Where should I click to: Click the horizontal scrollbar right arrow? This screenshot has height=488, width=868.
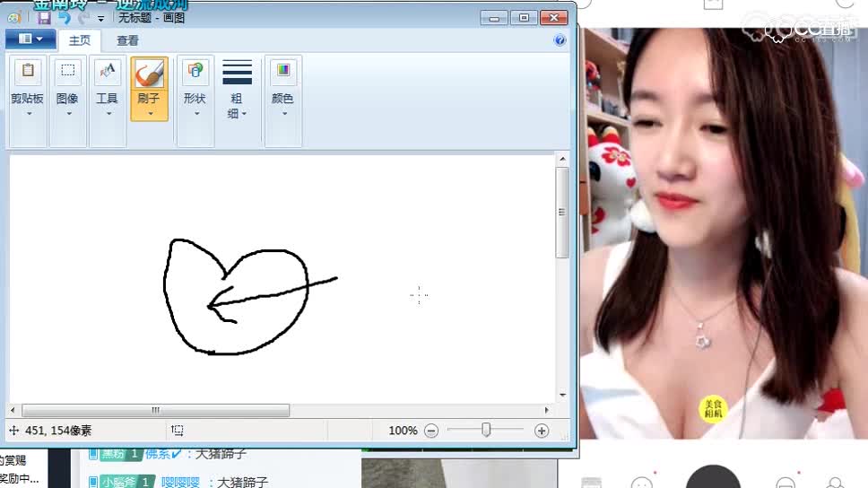(547, 411)
